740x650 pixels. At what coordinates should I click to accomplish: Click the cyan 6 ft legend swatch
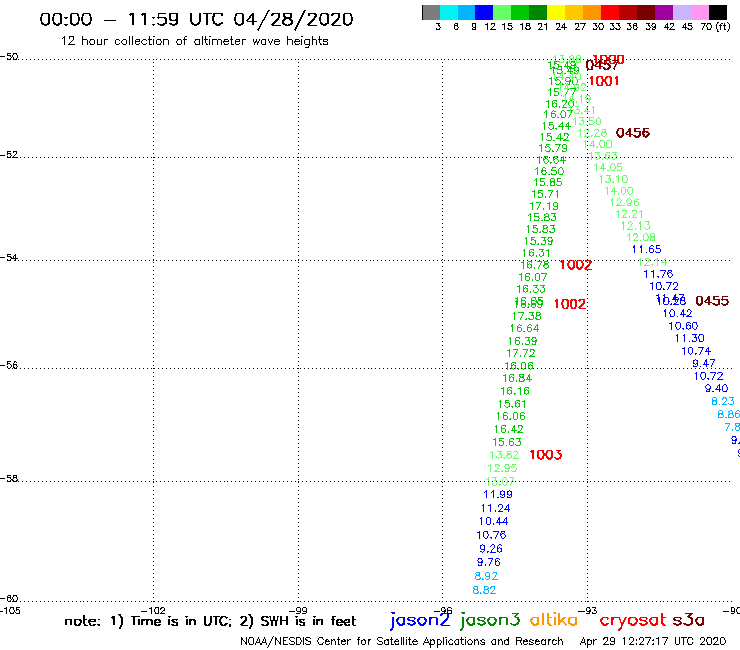(x=449, y=12)
